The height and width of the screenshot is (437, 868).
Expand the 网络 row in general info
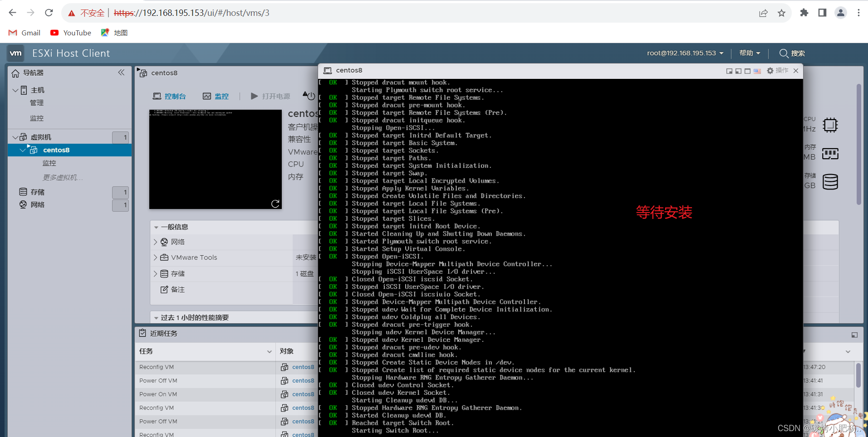155,242
